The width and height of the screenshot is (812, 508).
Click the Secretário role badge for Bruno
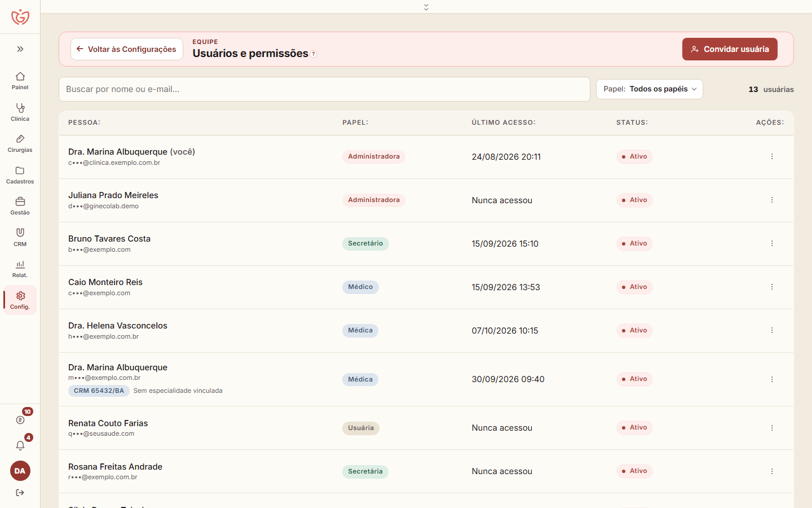365,243
